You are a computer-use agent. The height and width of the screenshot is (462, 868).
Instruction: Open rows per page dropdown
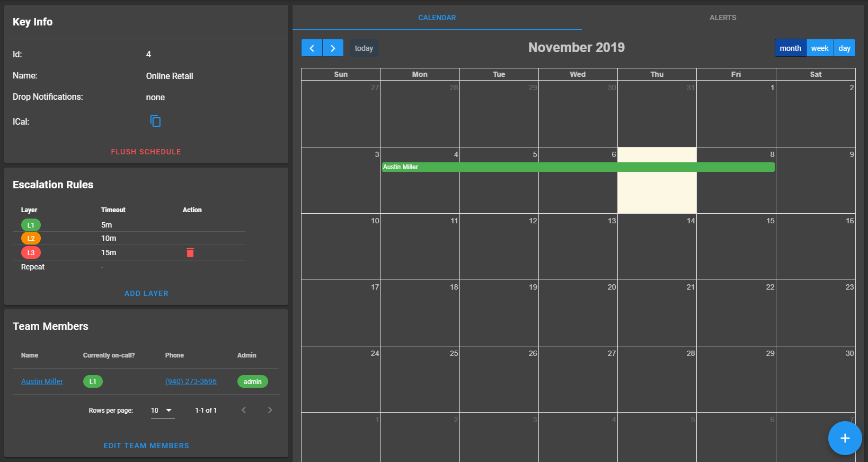click(163, 411)
